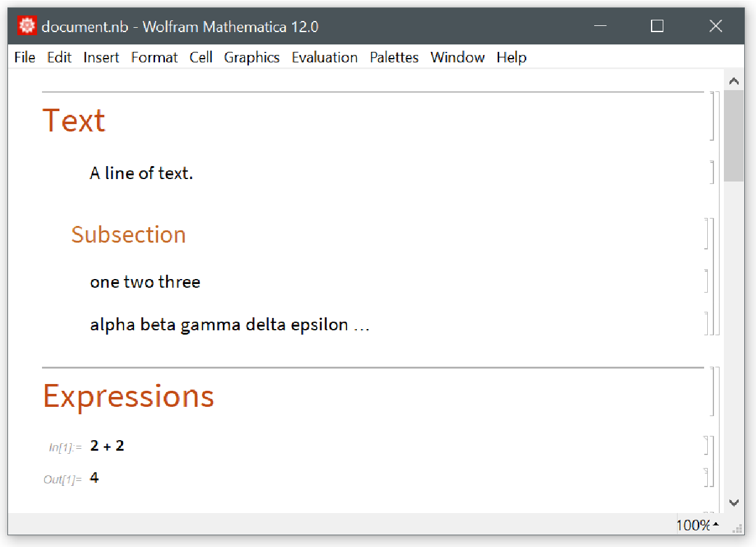Click the 'one two three' text cell
This screenshot has height=547, width=756.
click(145, 282)
